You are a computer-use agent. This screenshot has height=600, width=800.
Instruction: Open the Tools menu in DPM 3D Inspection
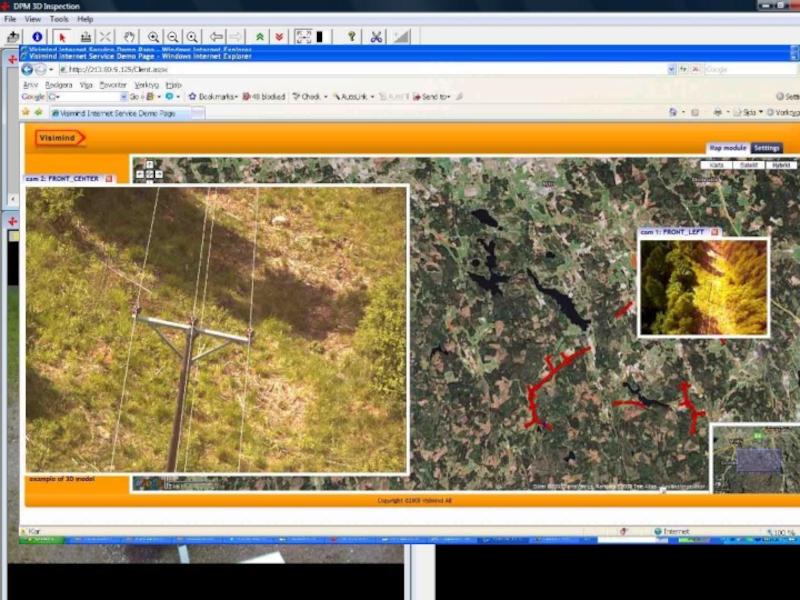(x=59, y=19)
